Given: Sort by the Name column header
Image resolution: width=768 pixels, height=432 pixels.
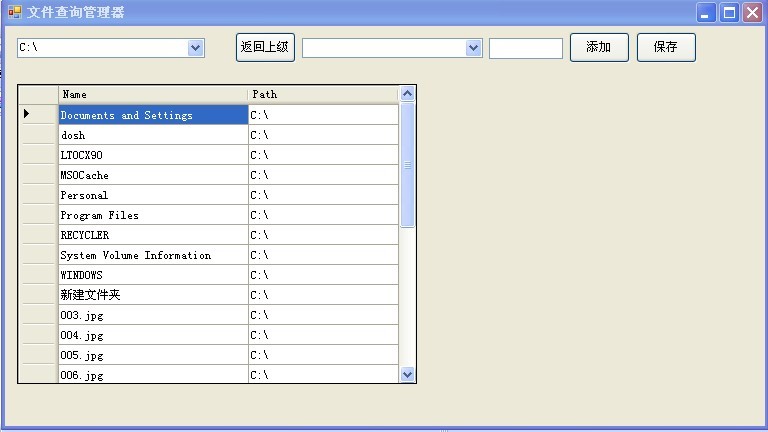Looking at the screenshot, I should tap(153, 94).
